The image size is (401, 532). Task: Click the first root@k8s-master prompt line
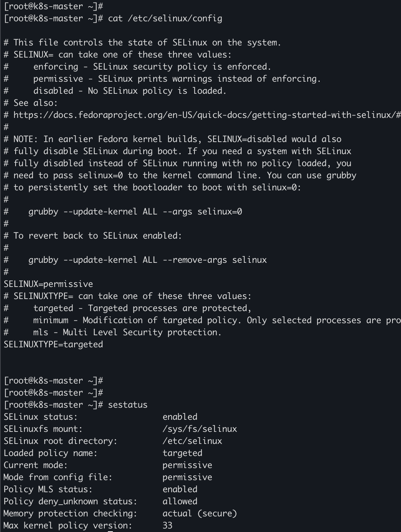[x=53, y=6]
